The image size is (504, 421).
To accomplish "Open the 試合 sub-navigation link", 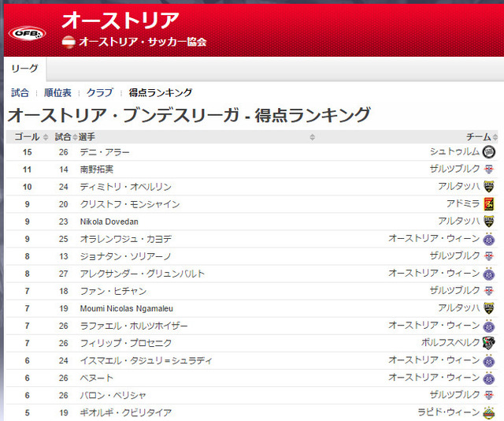I will pos(20,93).
